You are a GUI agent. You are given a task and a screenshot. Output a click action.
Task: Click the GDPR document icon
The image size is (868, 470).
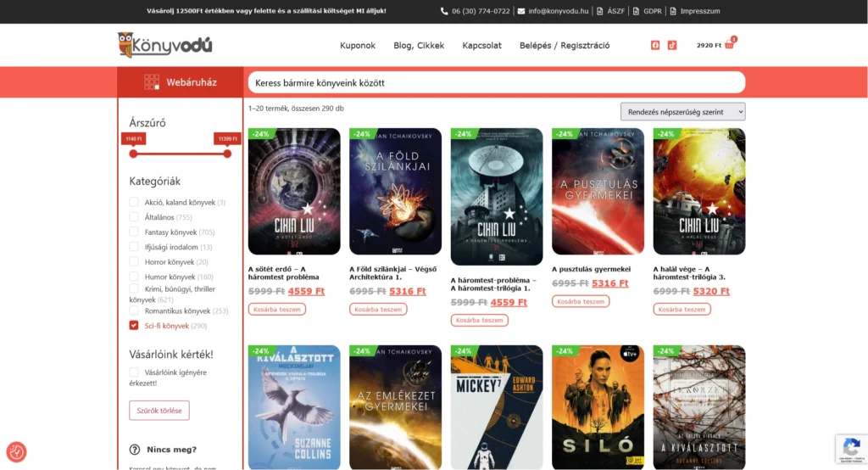tap(636, 11)
